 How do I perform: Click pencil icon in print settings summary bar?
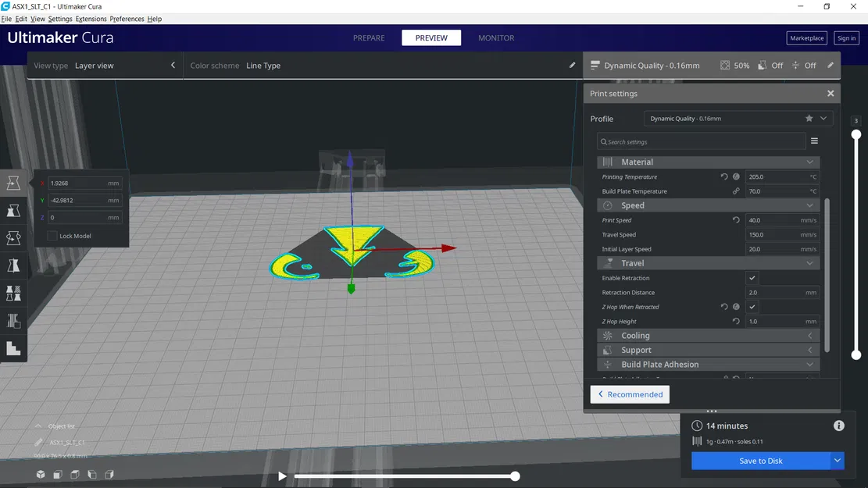point(830,66)
